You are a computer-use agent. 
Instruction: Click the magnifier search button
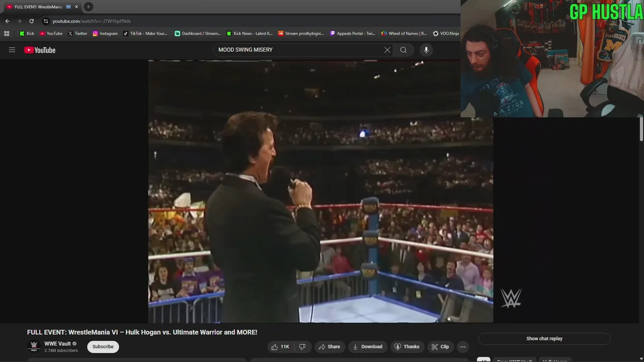point(403,50)
